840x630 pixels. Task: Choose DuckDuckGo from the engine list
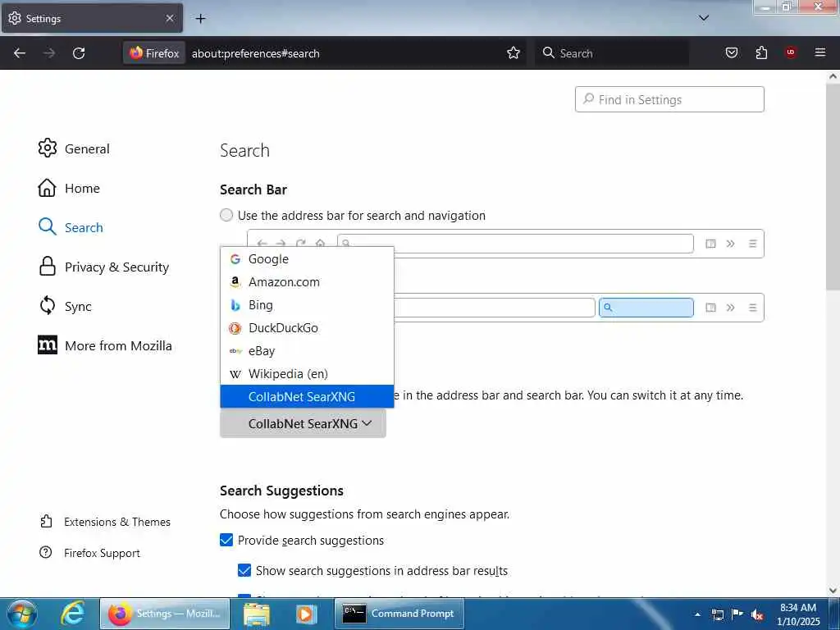[x=307, y=328]
